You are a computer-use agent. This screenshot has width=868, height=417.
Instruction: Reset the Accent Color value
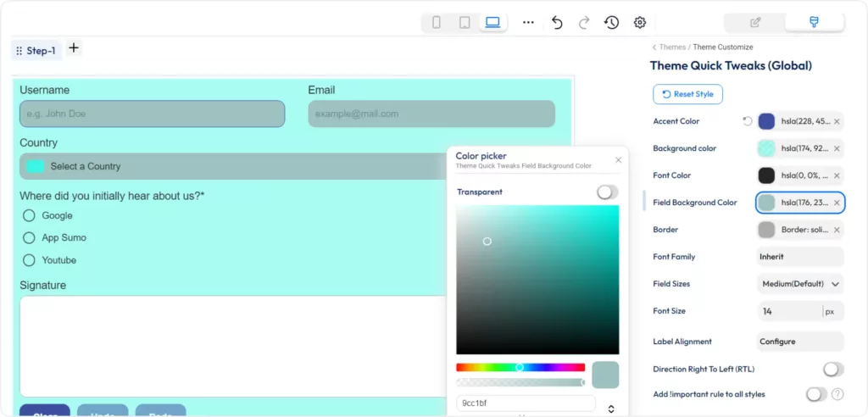coord(748,121)
